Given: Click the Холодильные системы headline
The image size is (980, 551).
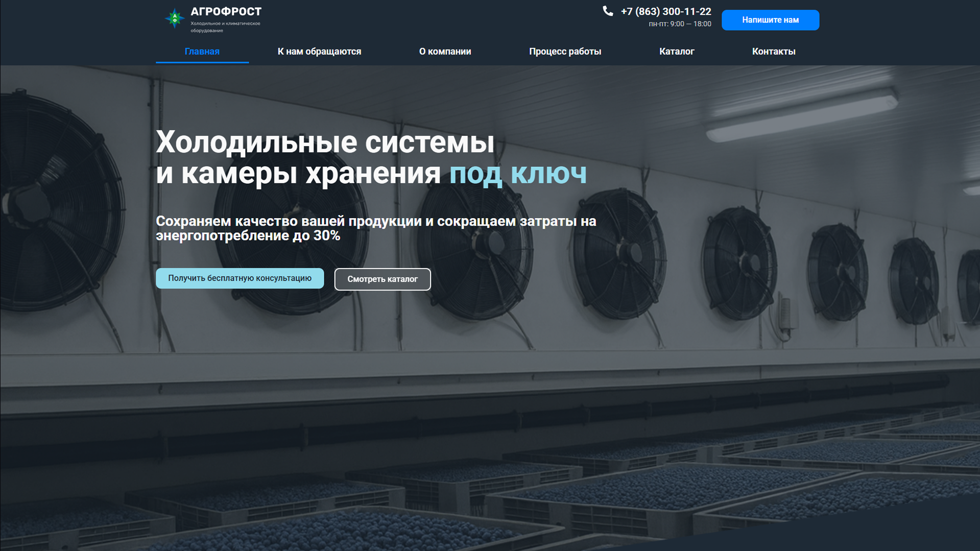Looking at the screenshot, I should point(325,142).
